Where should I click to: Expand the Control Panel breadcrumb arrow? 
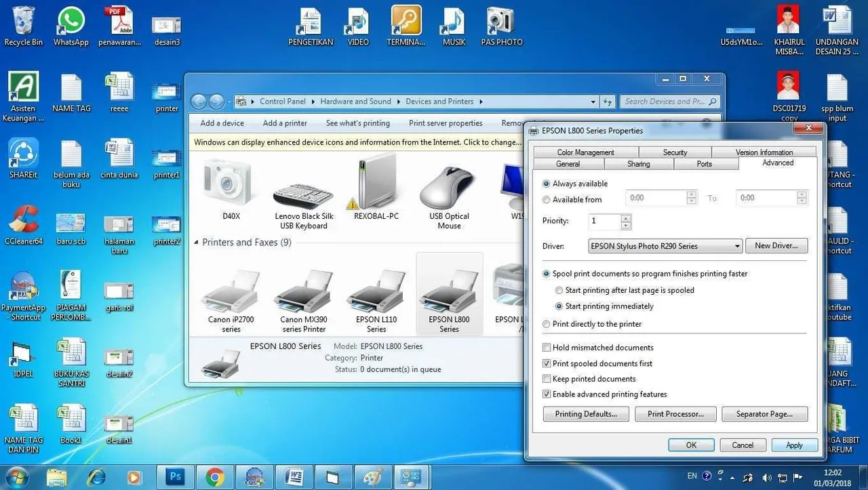click(x=313, y=102)
